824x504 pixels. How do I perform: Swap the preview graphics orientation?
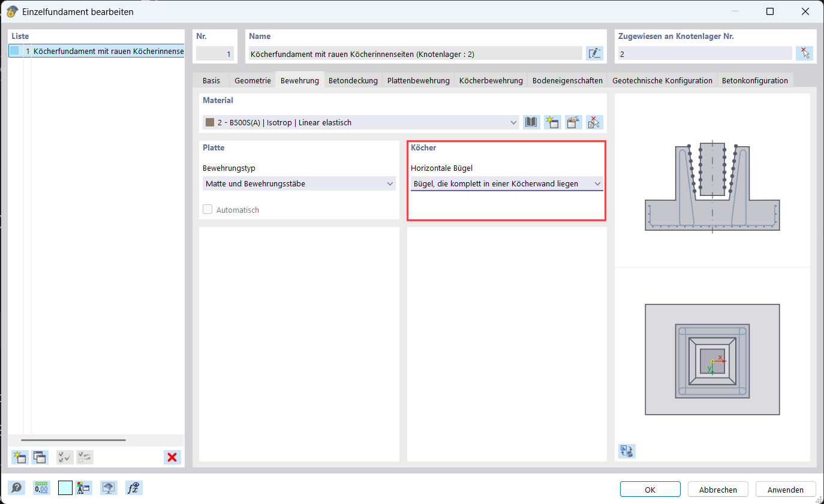pos(626,451)
